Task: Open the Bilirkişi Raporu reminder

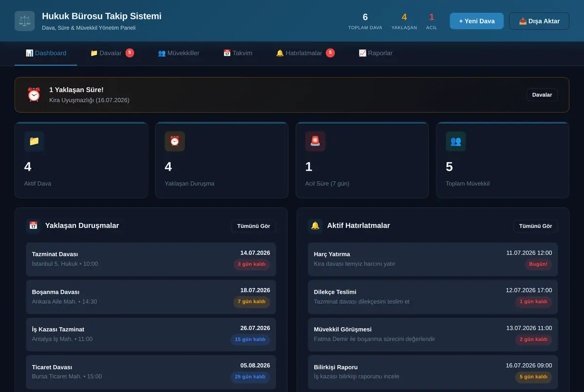Action: (x=433, y=372)
